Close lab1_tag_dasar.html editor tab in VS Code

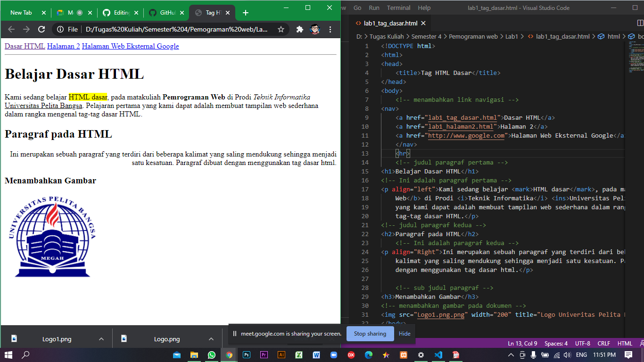point(423,23)
